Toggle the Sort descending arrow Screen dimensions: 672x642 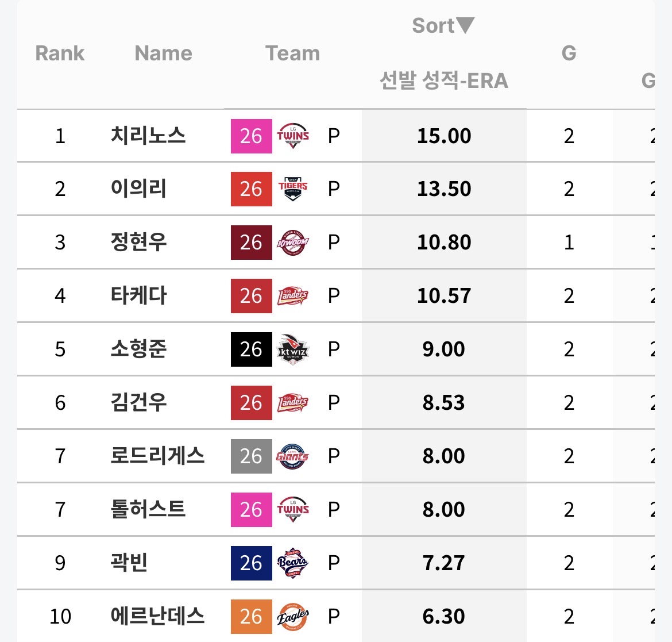pyautogui.click(x=465, y=25)
